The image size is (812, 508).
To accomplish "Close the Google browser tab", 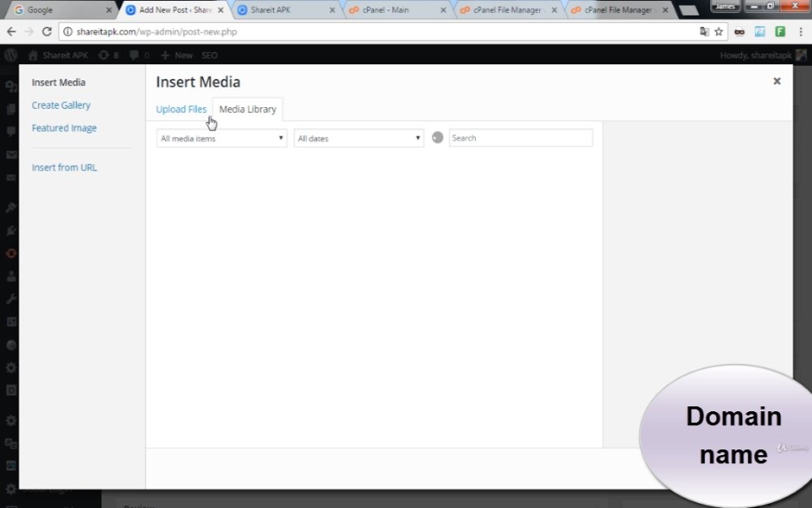I will coord(109,10).
